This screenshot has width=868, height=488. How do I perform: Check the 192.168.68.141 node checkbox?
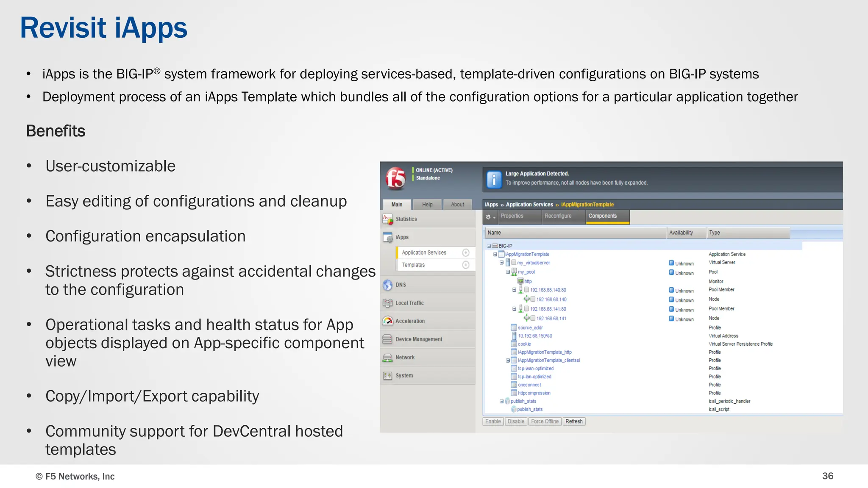coord(533,318)
